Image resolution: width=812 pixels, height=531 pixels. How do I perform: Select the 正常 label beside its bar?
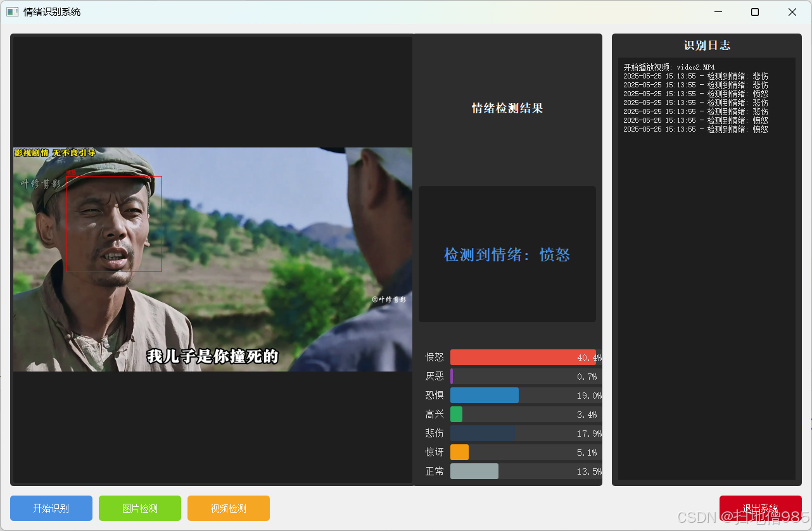435,472
